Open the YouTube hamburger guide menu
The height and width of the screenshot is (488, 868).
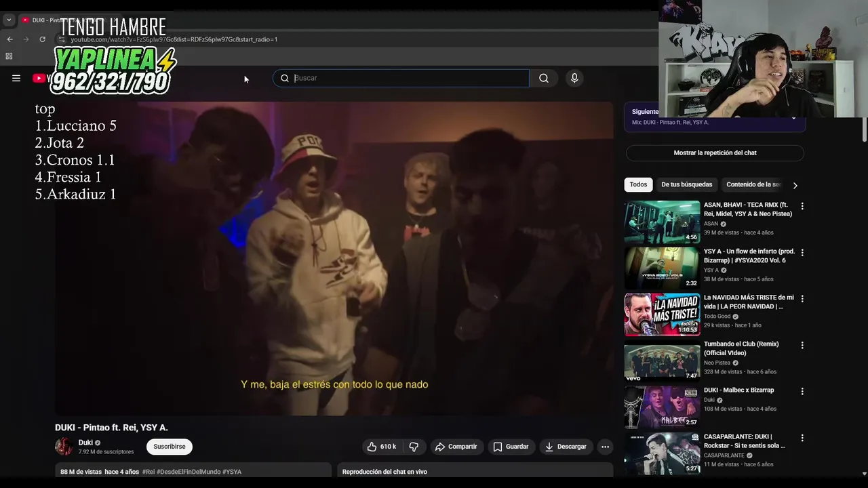point(16,78)
